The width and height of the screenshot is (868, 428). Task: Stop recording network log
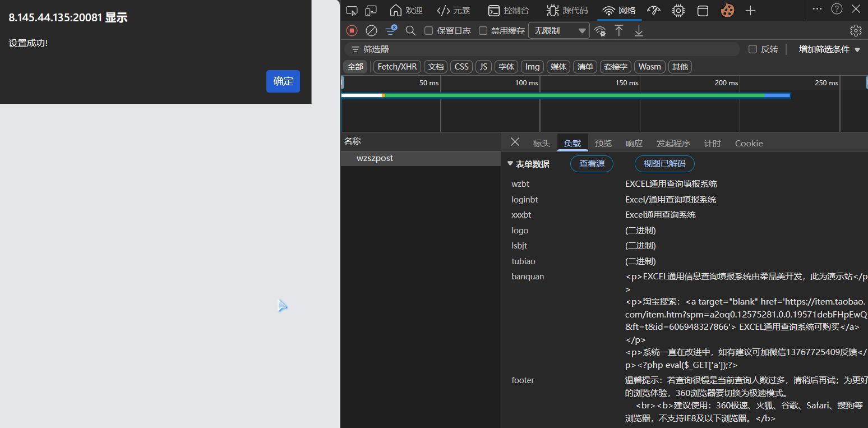[352, 30]
